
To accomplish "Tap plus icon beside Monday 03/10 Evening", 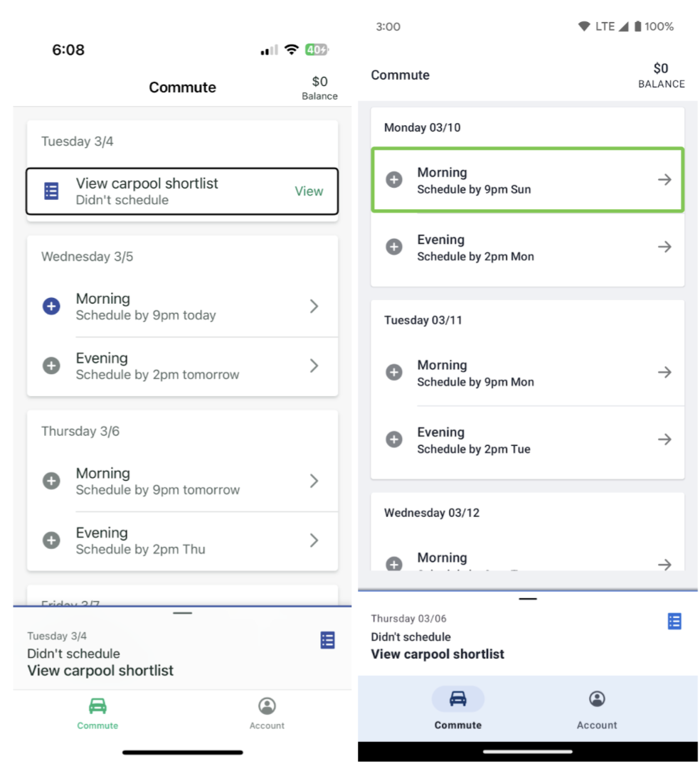I will [393, 247].
